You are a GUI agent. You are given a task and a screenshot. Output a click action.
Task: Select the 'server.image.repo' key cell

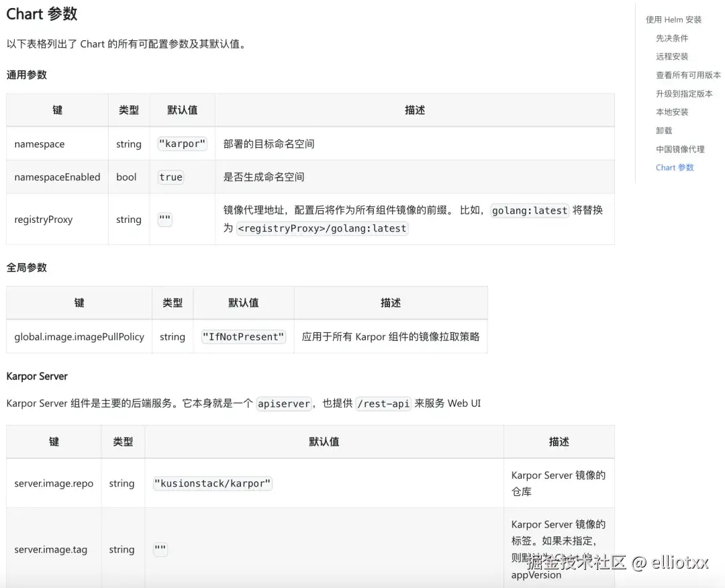(54, 483)
